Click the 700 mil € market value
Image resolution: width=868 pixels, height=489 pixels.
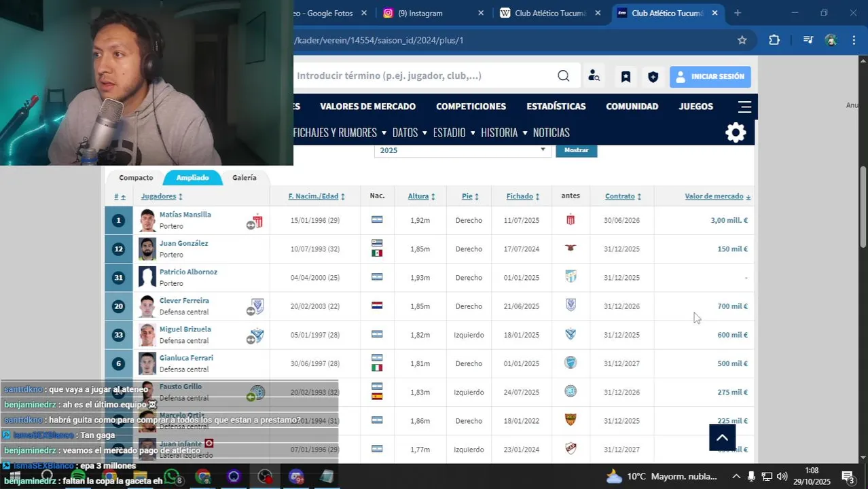click(x=732, y=306)
